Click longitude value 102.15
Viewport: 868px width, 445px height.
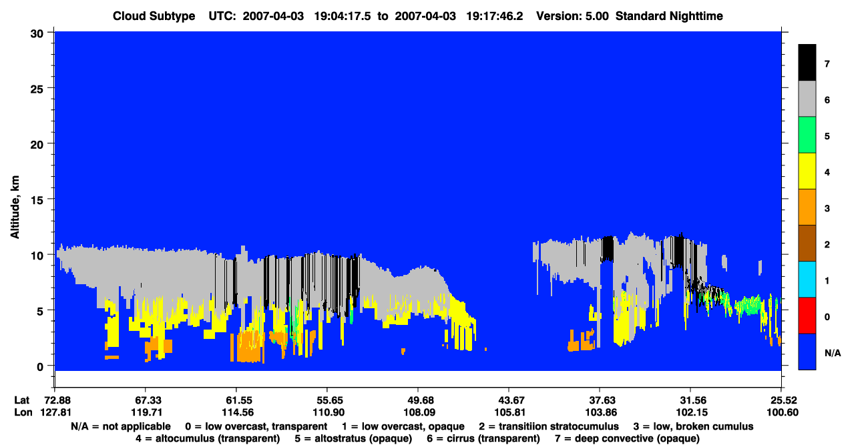[x=690, y=412]
